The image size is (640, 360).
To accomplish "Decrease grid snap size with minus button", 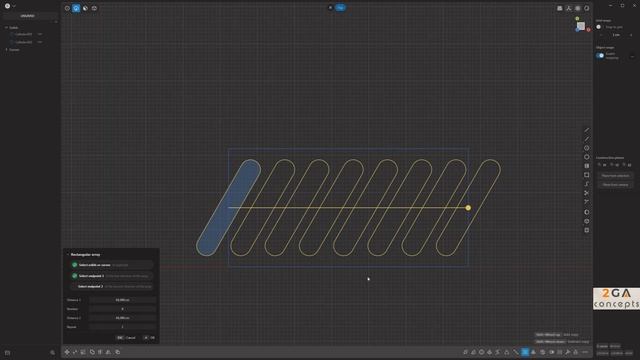I will [601, 35].
